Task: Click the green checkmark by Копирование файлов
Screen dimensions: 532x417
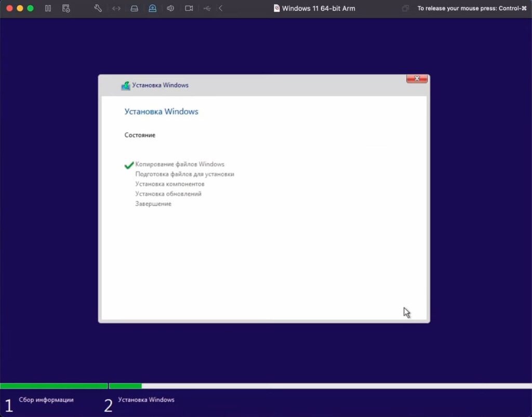Action: click(129, 165)
